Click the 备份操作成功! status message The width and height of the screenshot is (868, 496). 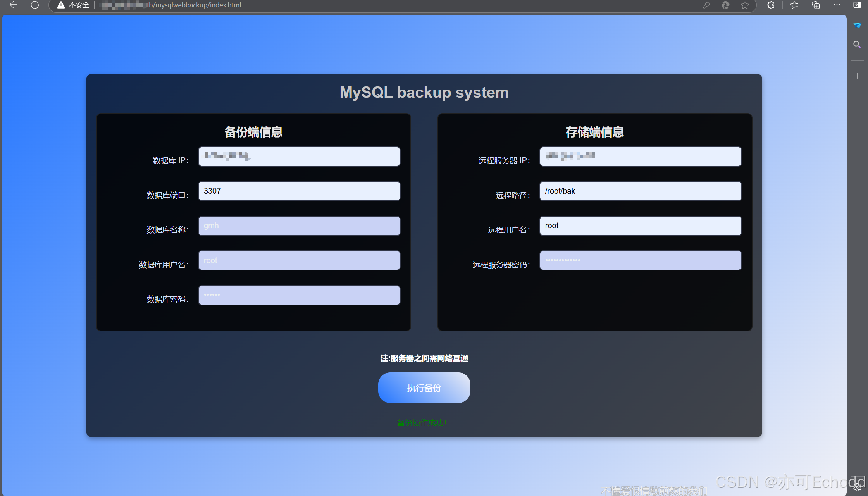422,423
